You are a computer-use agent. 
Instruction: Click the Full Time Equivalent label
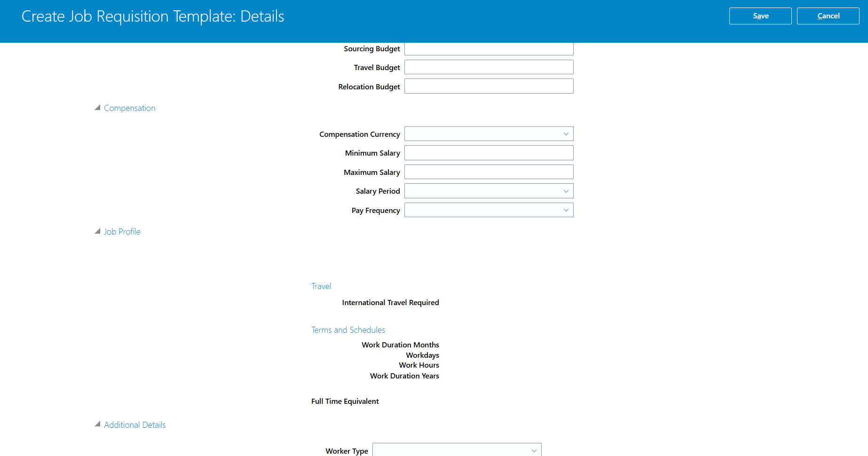tap(345, 401)
